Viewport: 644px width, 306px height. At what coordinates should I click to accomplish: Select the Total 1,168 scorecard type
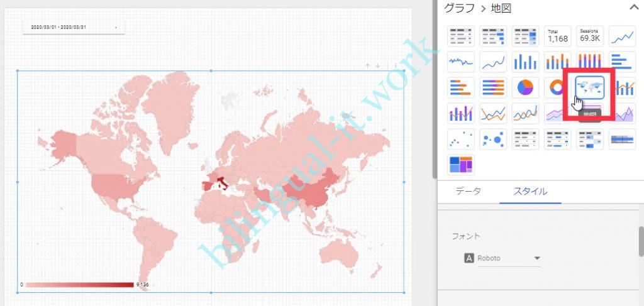557,36
